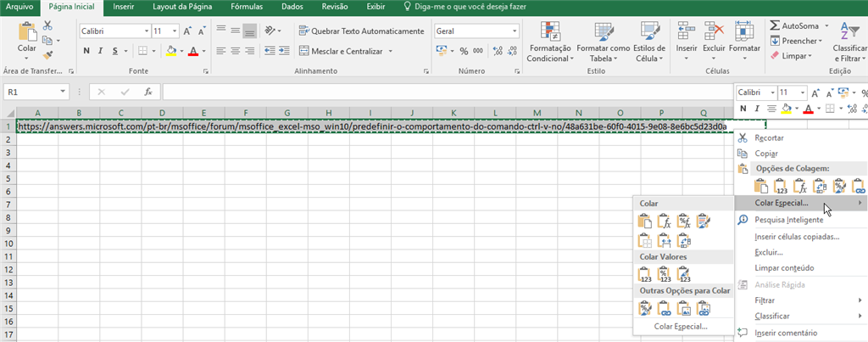Click the large Colar paste icon
The height and width of the screenshot is (342, 868).
26,32
